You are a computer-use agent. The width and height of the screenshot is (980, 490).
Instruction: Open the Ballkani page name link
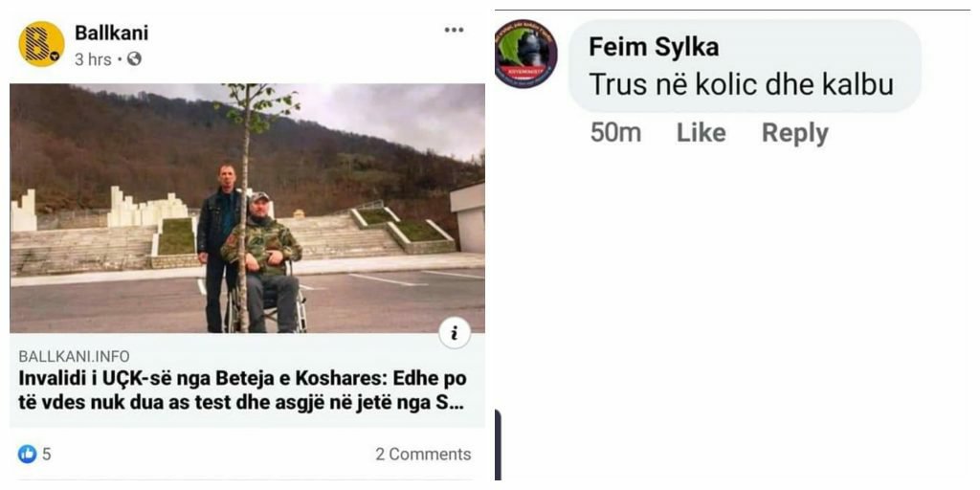(x=111, y=33)
